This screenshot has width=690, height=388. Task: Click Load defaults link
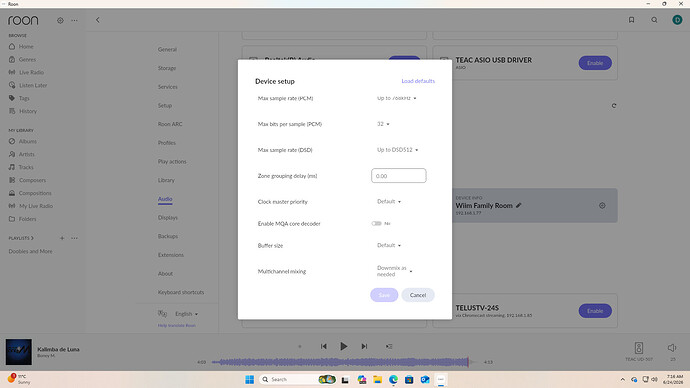point(418,81)
